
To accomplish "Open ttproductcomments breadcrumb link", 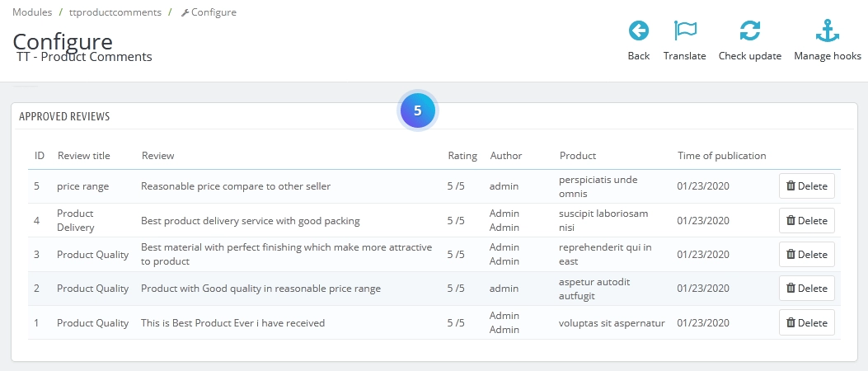I will (x=115, y=12).
